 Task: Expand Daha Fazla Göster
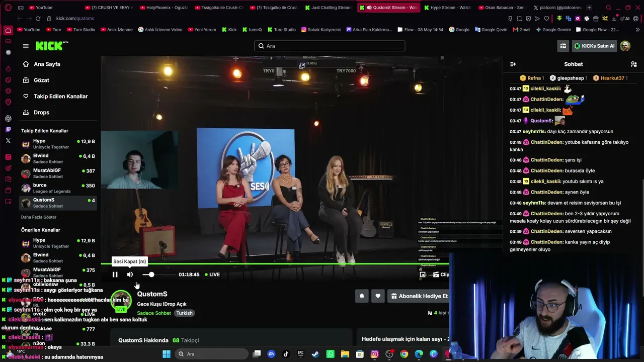pos(39,217)
